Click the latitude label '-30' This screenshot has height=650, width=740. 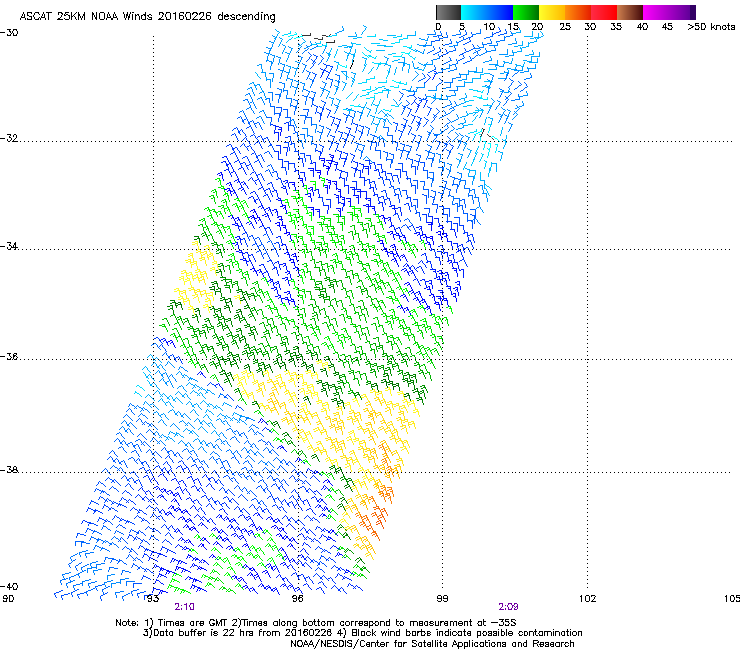point(9,33)
